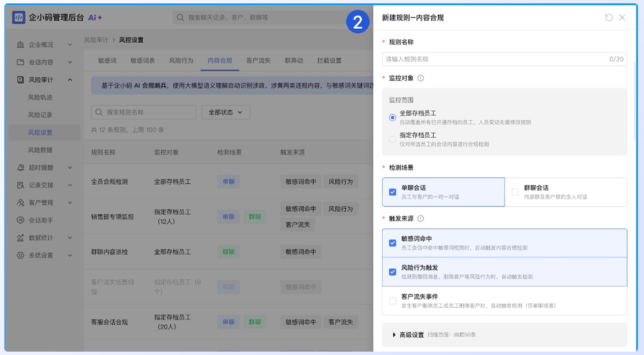Click the 会话内容 folder icon
Screen dimensions: 644x355
[20, 62]
